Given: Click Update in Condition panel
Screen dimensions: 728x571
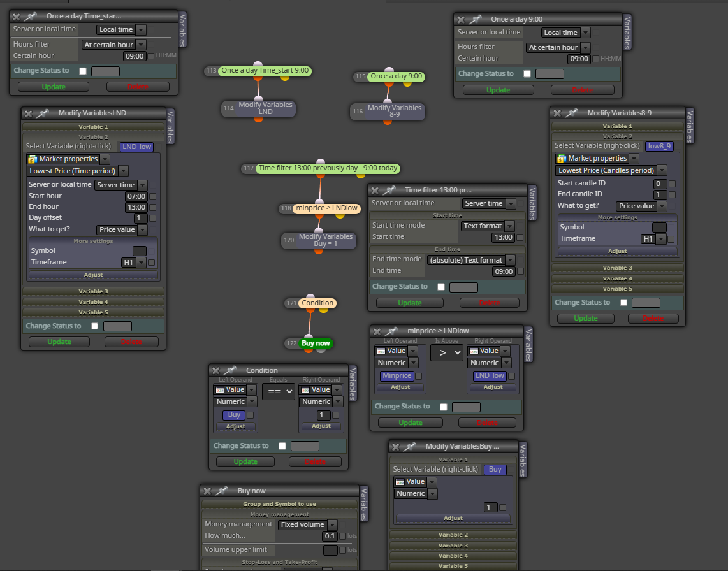Looking at the screenshot, I should tap(245, 461).
